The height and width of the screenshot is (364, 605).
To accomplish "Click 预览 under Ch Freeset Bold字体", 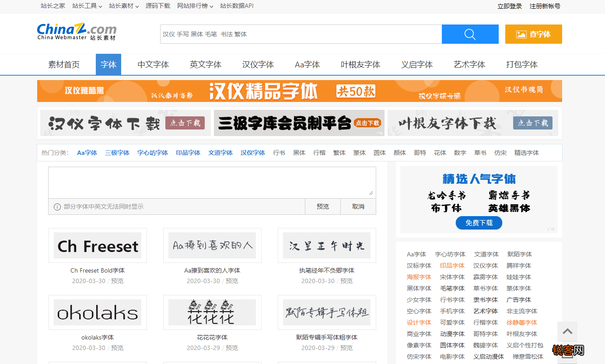I will 117,281.
